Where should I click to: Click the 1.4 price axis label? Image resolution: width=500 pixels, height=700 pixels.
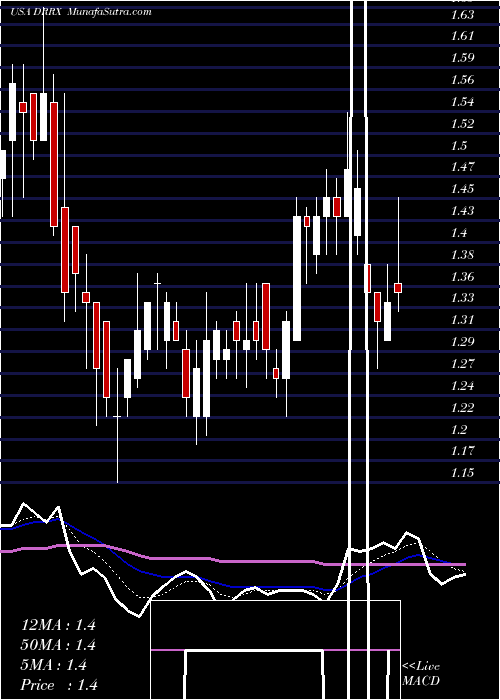pyautogui.click(x=459, y=233)
